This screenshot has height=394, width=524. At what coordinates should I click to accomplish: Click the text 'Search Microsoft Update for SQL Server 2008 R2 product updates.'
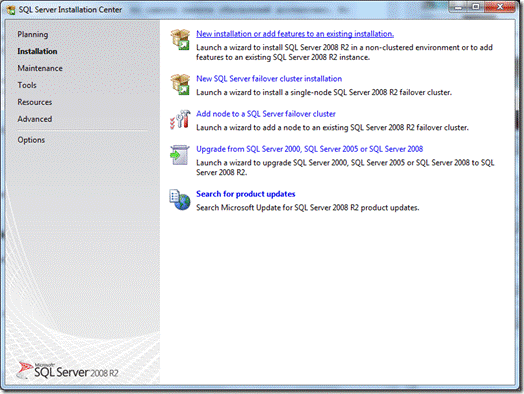[307, 208]
